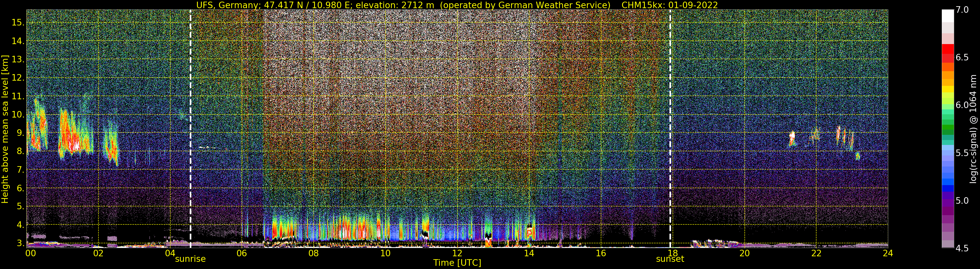Click height tick label '6.'
Screen dimensions: 980x269
click(21, 188)
